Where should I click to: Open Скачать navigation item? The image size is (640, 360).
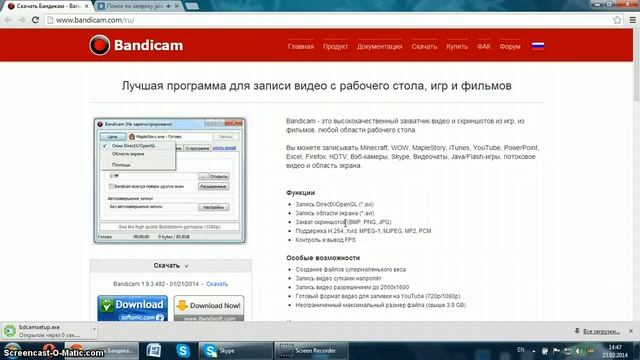(x=424, y=47)
